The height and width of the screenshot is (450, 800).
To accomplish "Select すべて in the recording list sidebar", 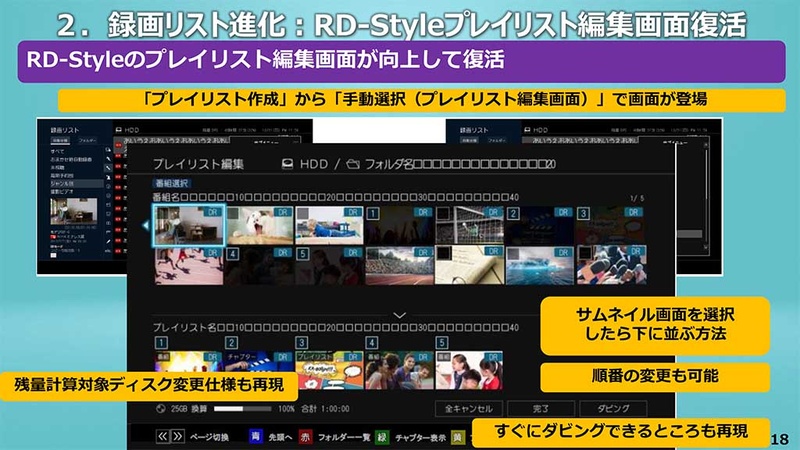I will point(57,152).
